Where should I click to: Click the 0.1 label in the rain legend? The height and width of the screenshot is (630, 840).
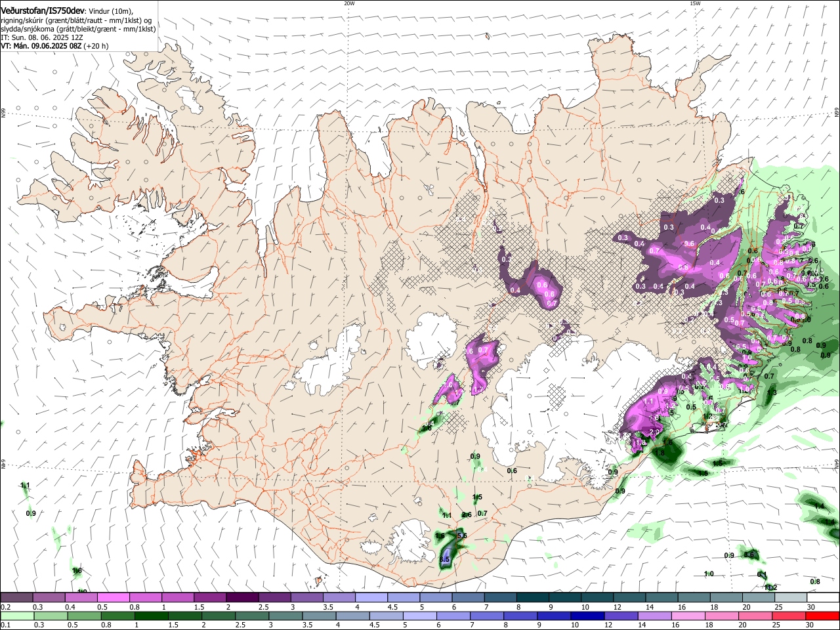coord(6,625)
